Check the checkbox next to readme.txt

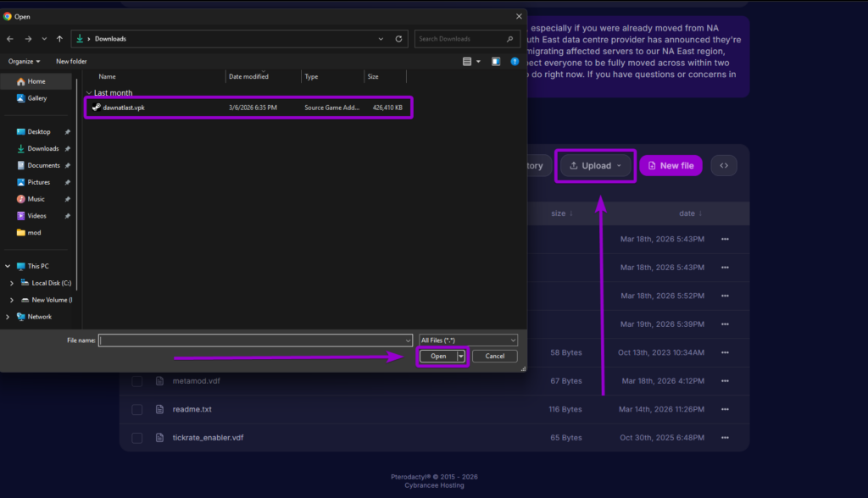tap(136, 409)
